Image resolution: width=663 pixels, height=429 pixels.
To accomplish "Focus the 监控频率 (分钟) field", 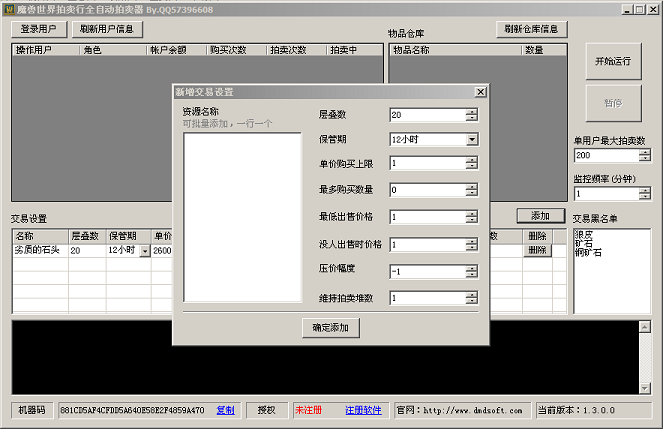I will click(607, 194).
